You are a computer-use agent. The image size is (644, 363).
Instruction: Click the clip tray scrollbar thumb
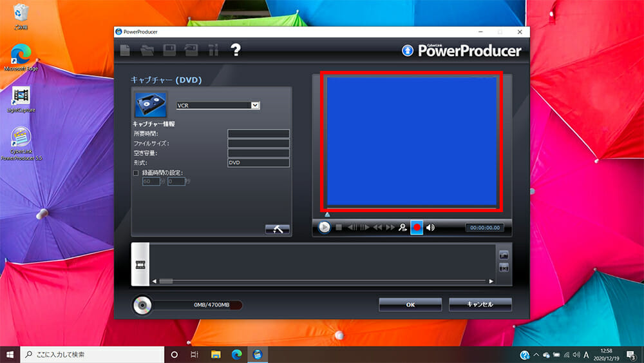(x=166, y=281)
